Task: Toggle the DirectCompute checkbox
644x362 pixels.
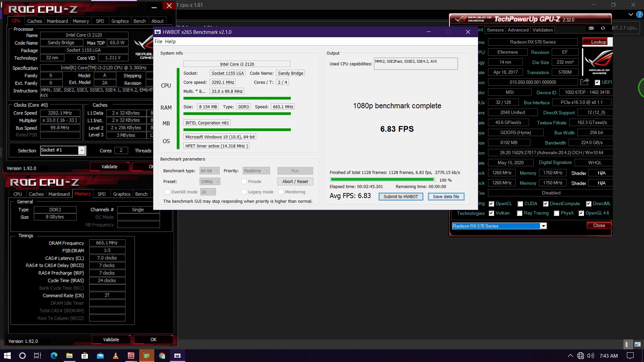Action: (546, 204)
